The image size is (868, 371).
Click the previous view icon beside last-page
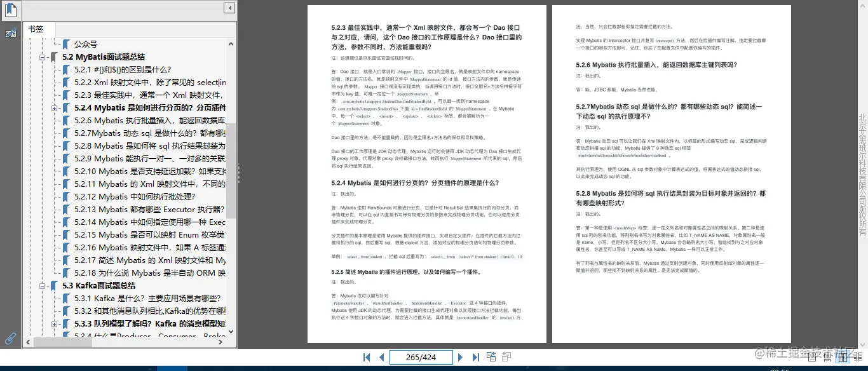[x=492, y=357]
